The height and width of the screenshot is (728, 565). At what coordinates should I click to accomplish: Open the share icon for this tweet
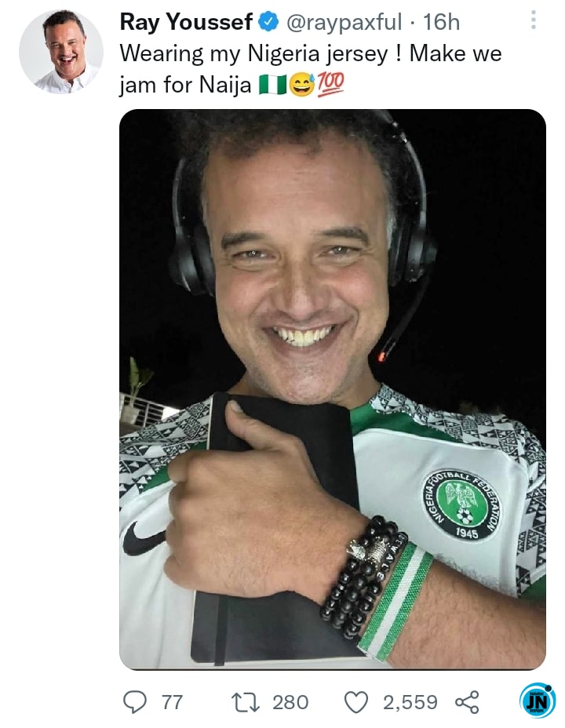(467, 701)
